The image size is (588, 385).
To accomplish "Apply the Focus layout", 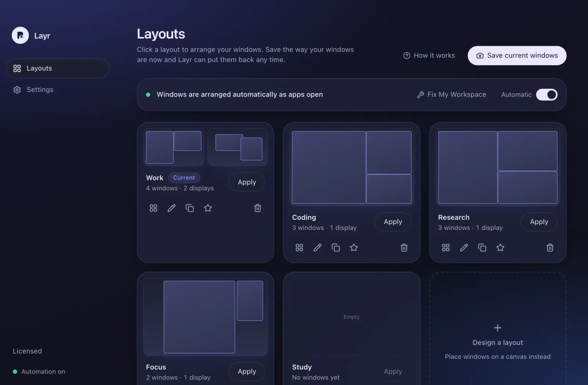I will click(x=247, y=371).
